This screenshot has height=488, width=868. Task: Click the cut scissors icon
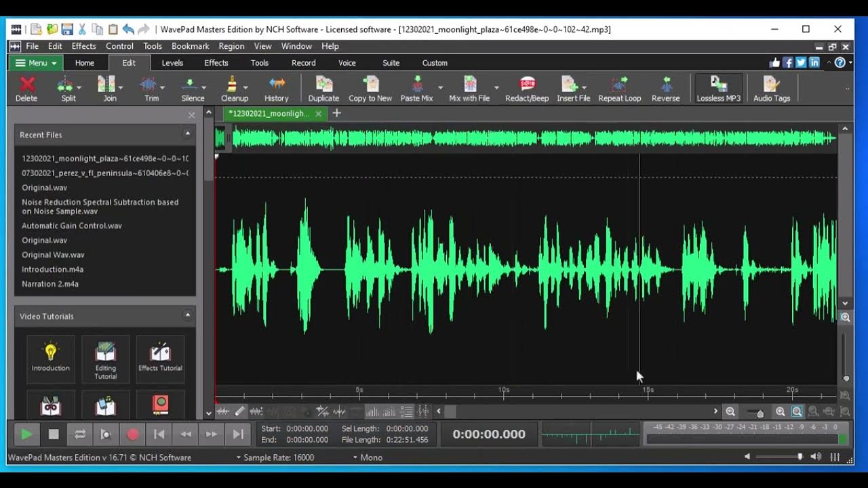click(83, 29)
